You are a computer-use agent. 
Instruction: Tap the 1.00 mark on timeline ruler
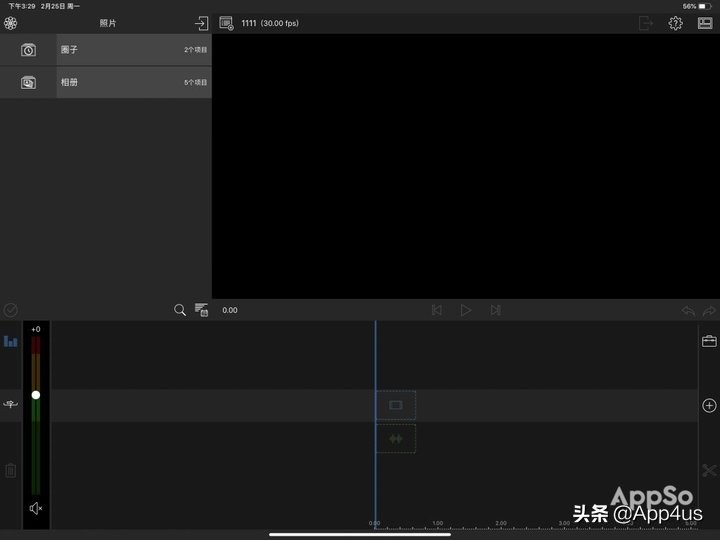click(x=438, y=523)
